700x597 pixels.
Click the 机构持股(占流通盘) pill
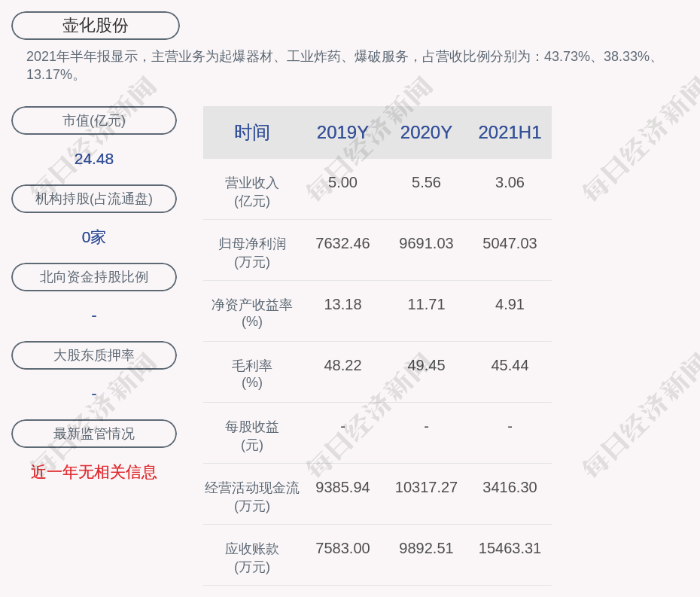pyautogui.click(x=94, y=199)
